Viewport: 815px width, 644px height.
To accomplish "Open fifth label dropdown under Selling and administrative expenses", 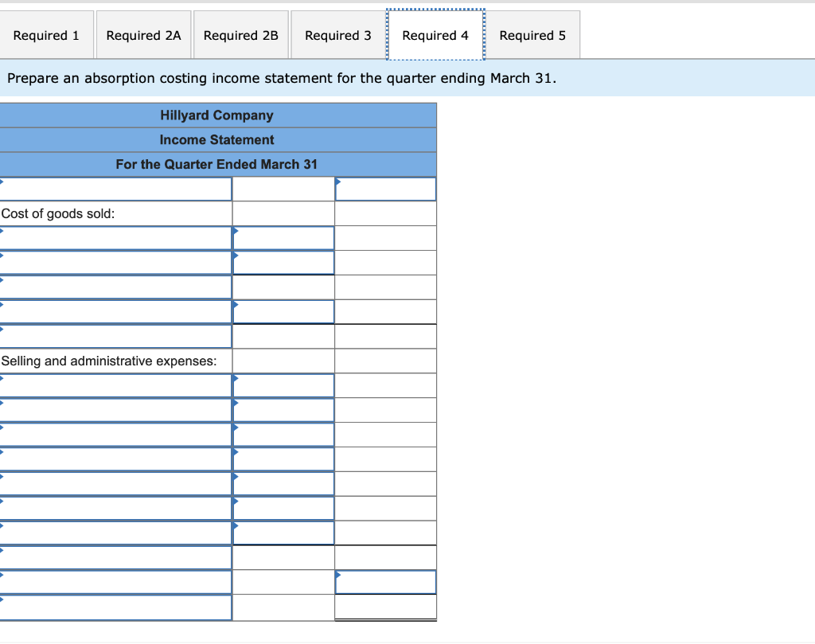I will point(115,483).
